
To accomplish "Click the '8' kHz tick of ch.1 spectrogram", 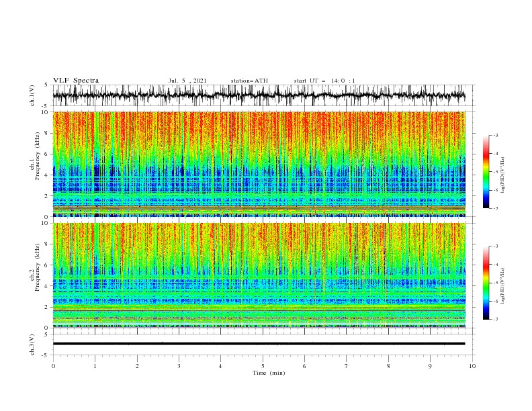I will click(x=47, y=133).
